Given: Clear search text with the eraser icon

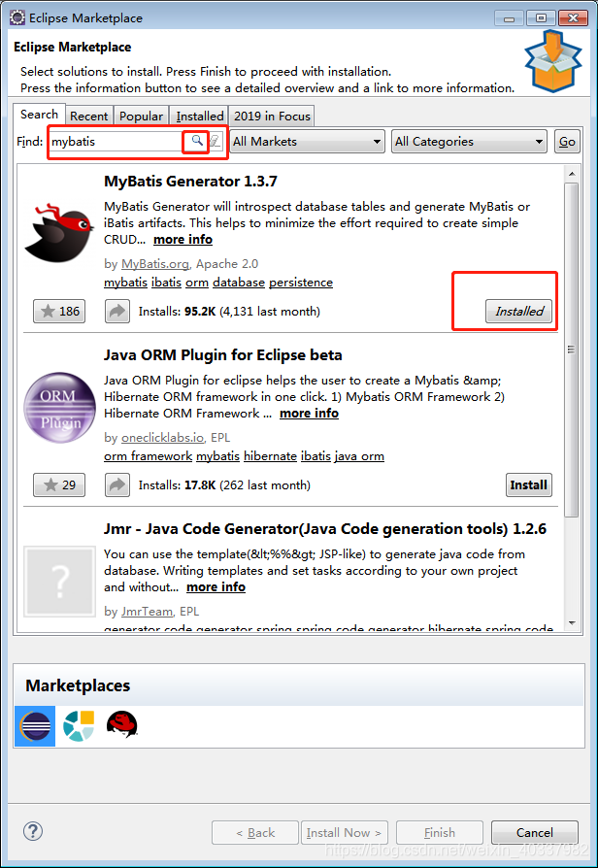Looking at the screenshot, I should pyautogui.click(x=215, y=141).
